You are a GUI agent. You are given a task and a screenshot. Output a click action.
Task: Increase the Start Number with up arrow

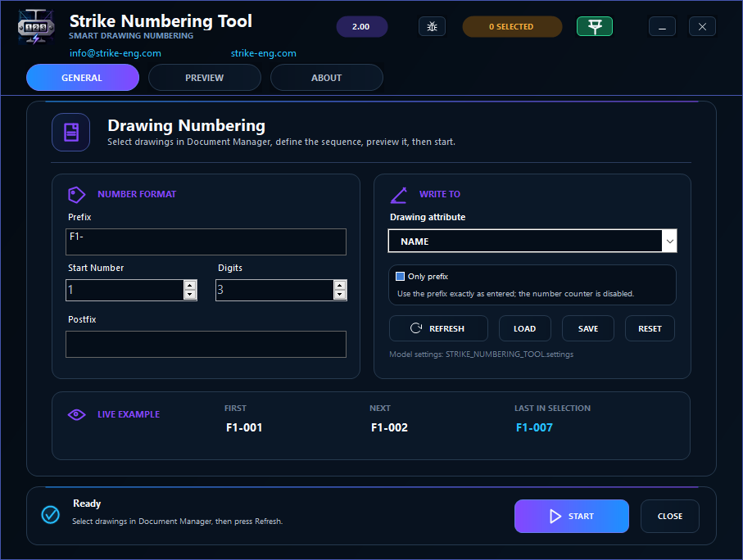click(x=190, y=285)
